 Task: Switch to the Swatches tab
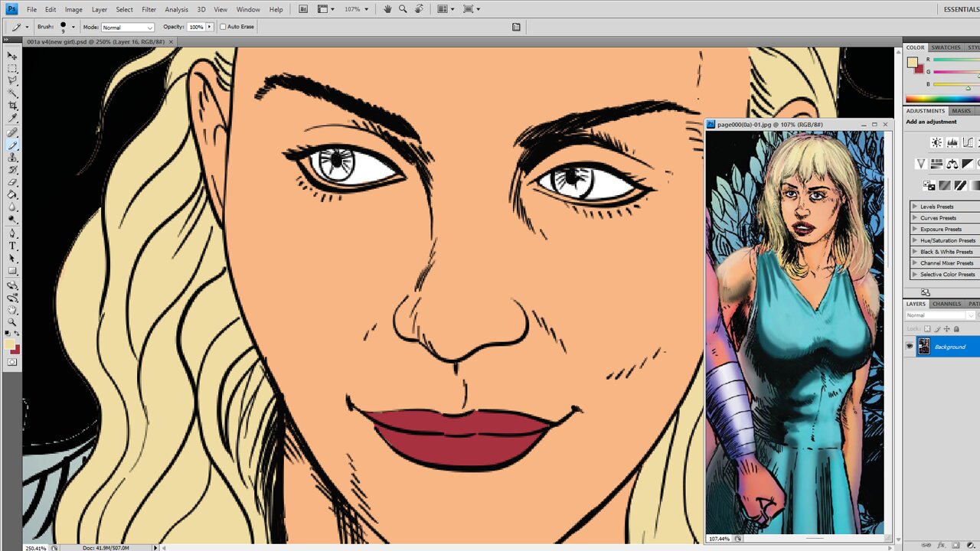(946, 47)
